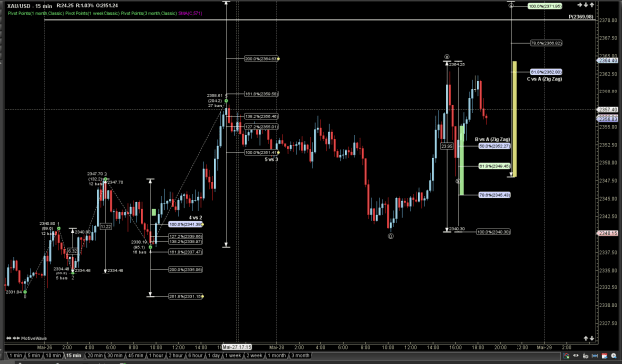The height and width of the screenshot is (364, 622).
Task: Select the 61.8% label above C vs A (Zig Zag)
Action: click(546, 72)
